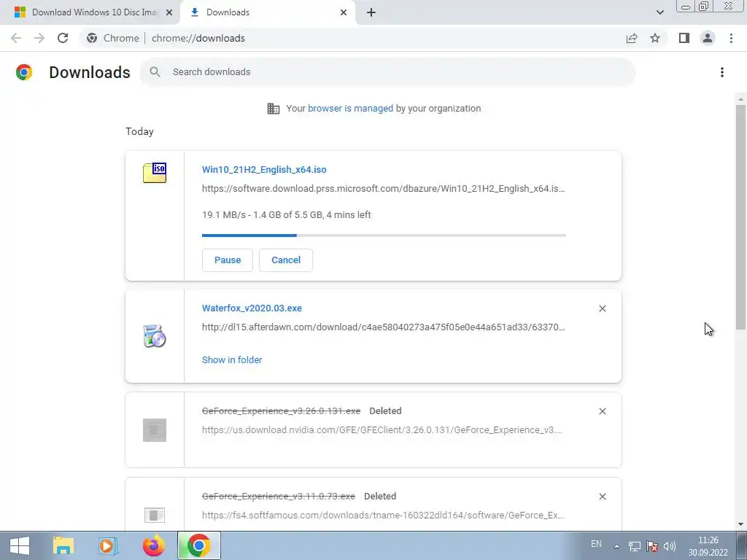
Task: Open a new tab with plus button
Action: 371,12
